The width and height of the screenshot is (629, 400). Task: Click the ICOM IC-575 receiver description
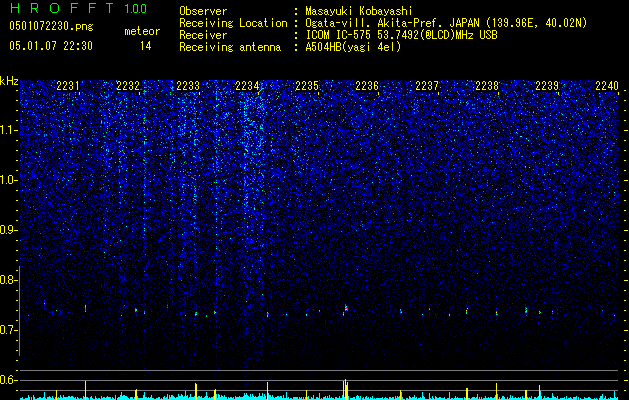point(401,35)
